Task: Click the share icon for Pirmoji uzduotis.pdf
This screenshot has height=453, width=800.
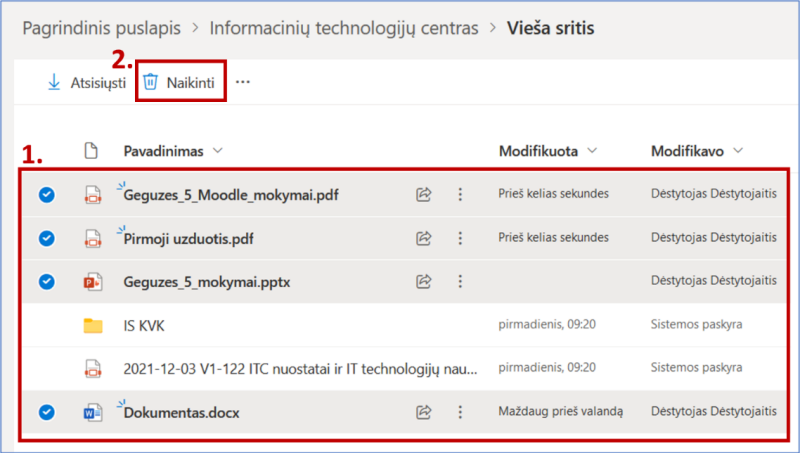Action: tap(423, 238)
